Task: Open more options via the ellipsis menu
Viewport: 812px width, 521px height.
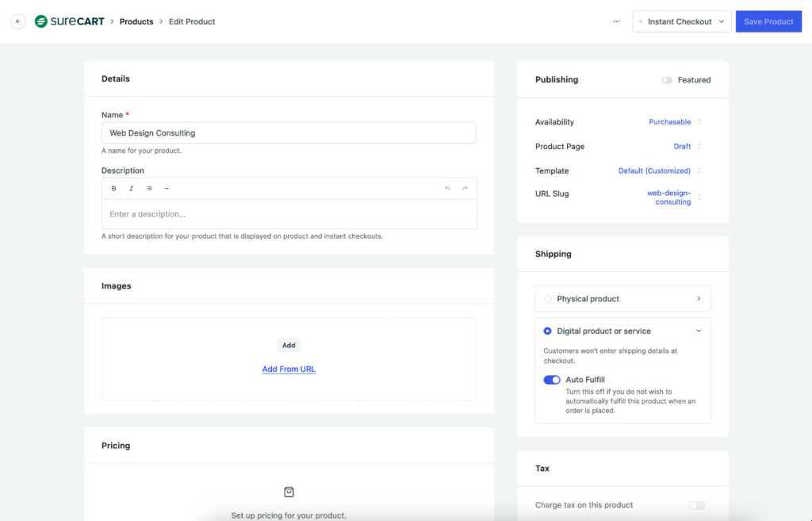Action: [617, 21]
